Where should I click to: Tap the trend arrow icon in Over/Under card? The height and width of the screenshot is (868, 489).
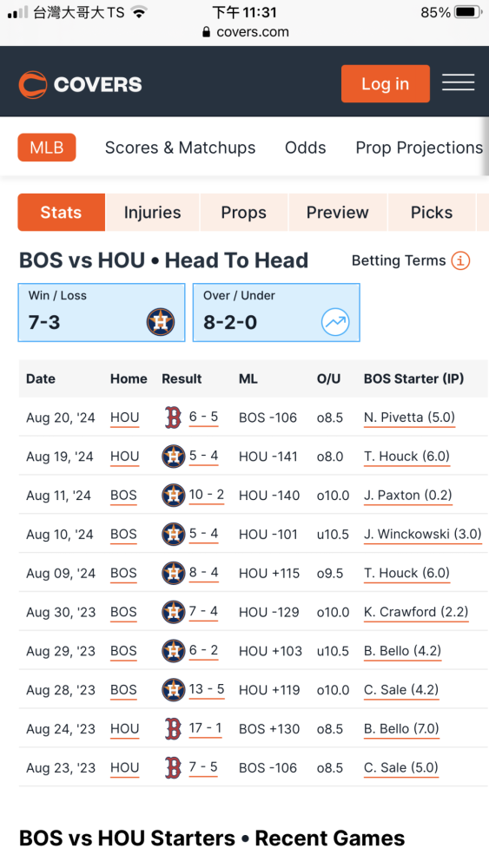point(335,322)
